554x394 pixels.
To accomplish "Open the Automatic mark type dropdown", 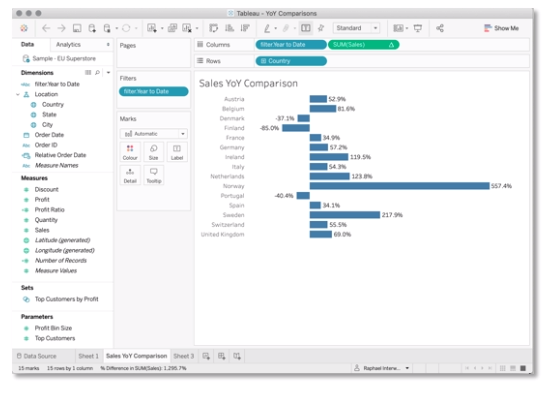I will (x=154, y=134).
